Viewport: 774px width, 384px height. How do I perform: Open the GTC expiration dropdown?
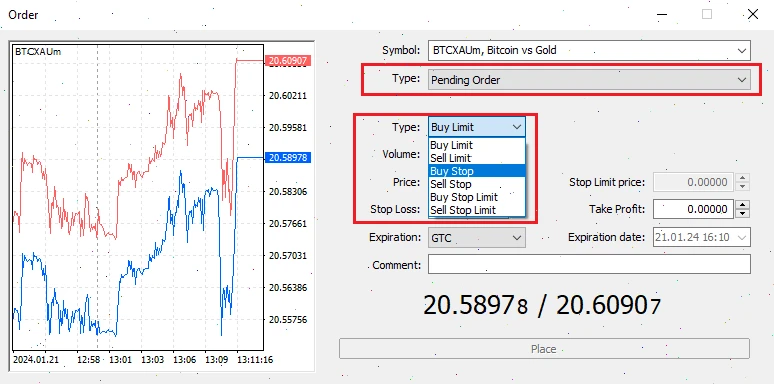[476, 237]
